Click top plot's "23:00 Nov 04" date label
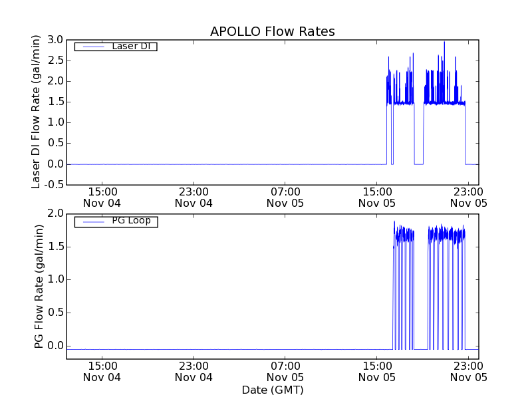This screenshot has height=399, width=532. tap(194, 198)
